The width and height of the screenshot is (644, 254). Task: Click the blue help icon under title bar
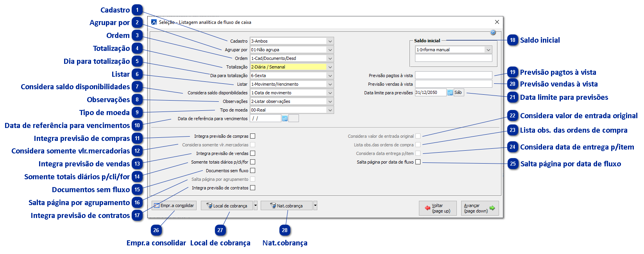point(493,32)
